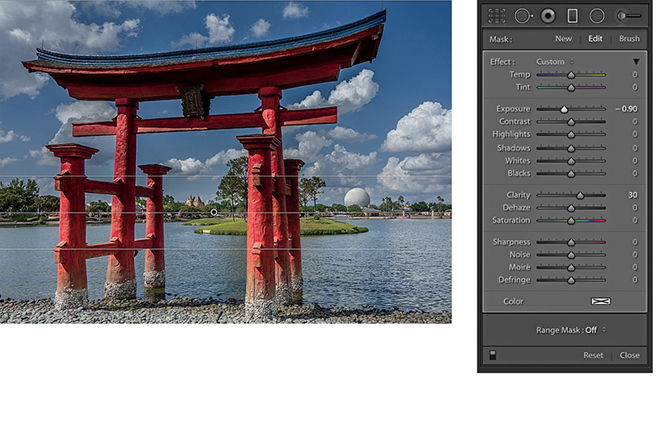Select the Red Eye Correction tool
Screen dimensions: 672x433
pos(547,16)
